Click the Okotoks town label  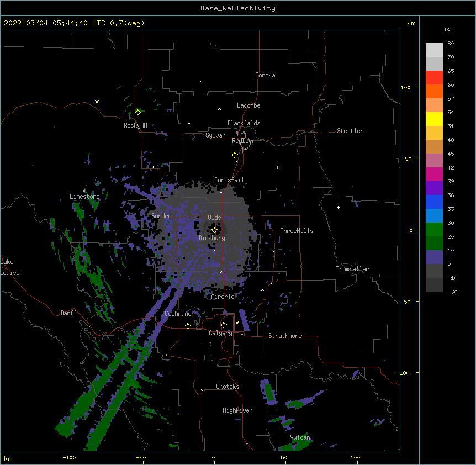(x=228, y=387)
